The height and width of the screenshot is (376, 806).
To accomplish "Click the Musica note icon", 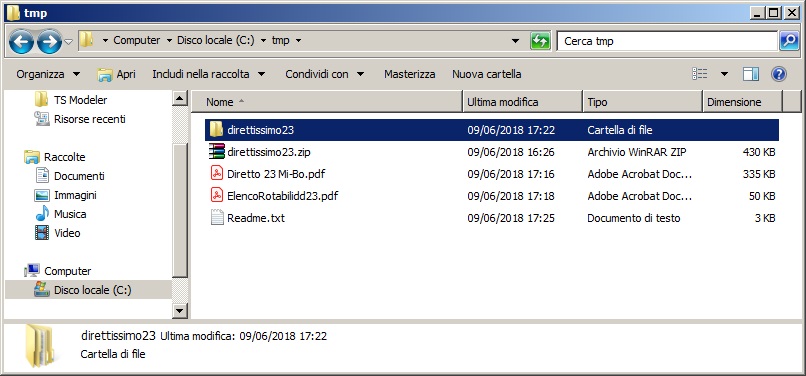I will 42,213.
